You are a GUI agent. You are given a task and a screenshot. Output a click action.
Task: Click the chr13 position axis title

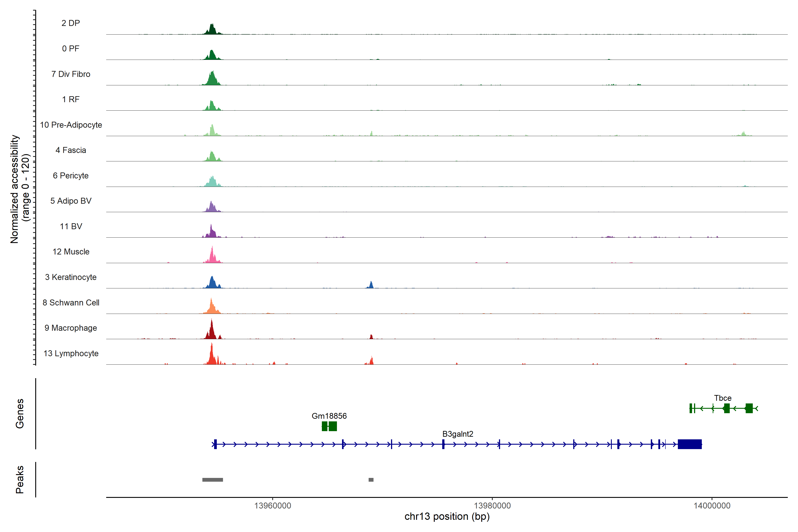(447, 516)
